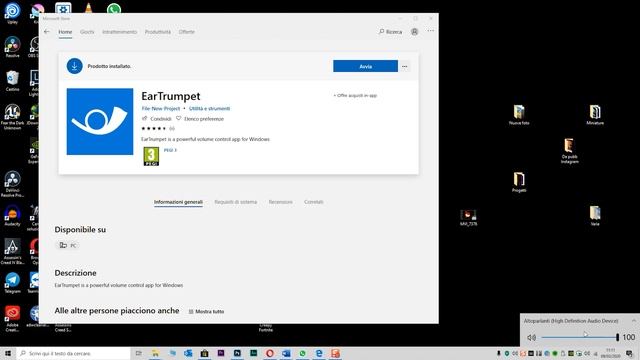The width and height of the screenshot is (640, 360).
Task: Open Fear the Dark Unknown shortcut
Action: click(x=12, y=117)
